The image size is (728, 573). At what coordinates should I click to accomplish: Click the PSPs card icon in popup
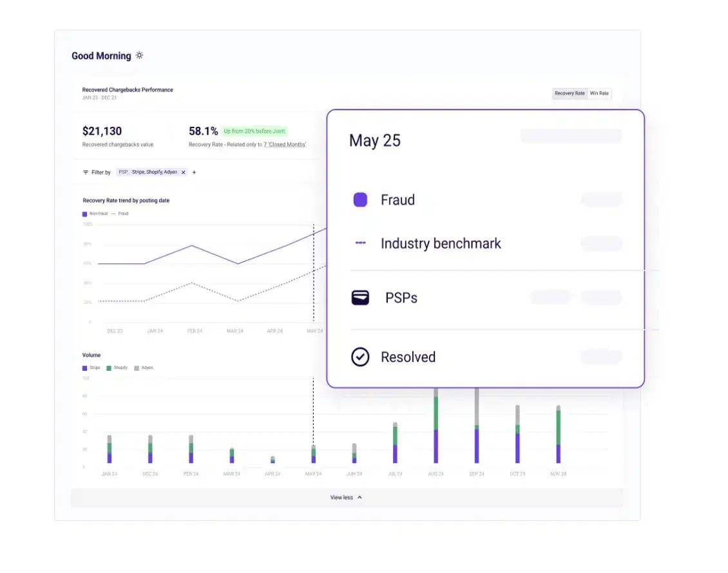361,297
